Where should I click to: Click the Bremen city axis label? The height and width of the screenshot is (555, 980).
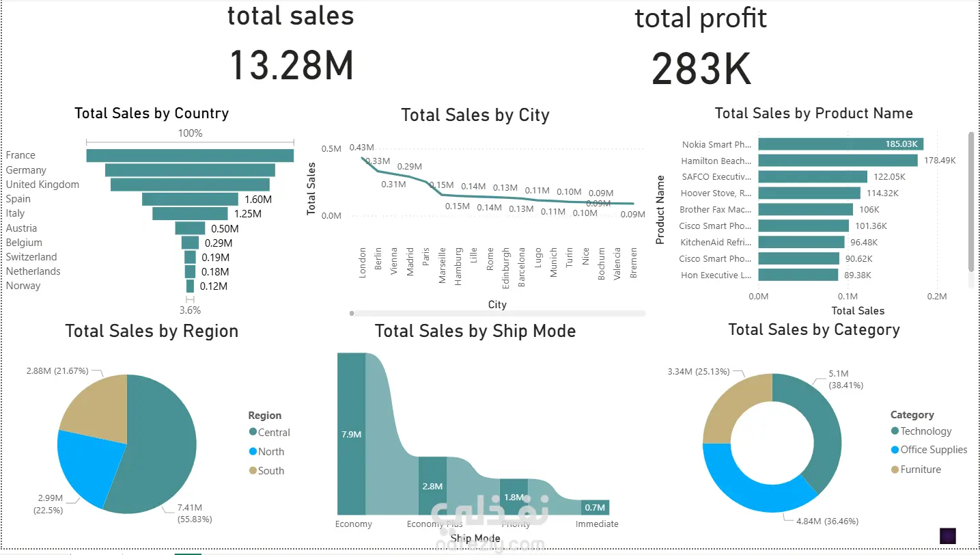[x=633, y=262]
